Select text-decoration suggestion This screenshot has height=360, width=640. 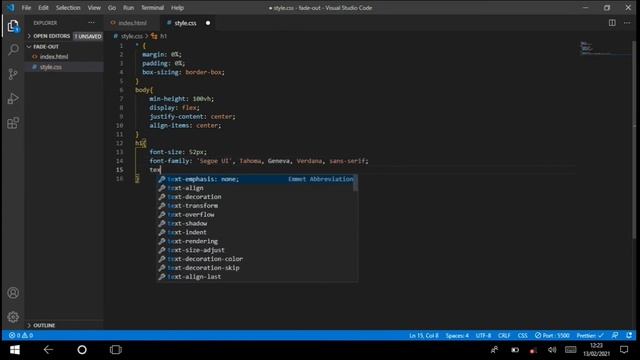[x=257, y=197]
